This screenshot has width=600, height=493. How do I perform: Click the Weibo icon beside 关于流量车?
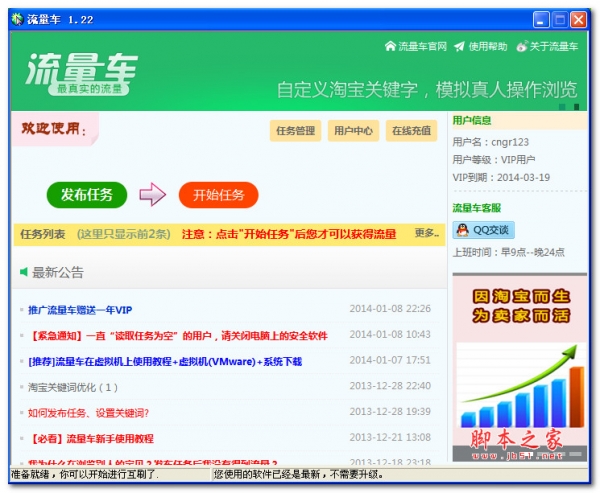pos(522,46)
